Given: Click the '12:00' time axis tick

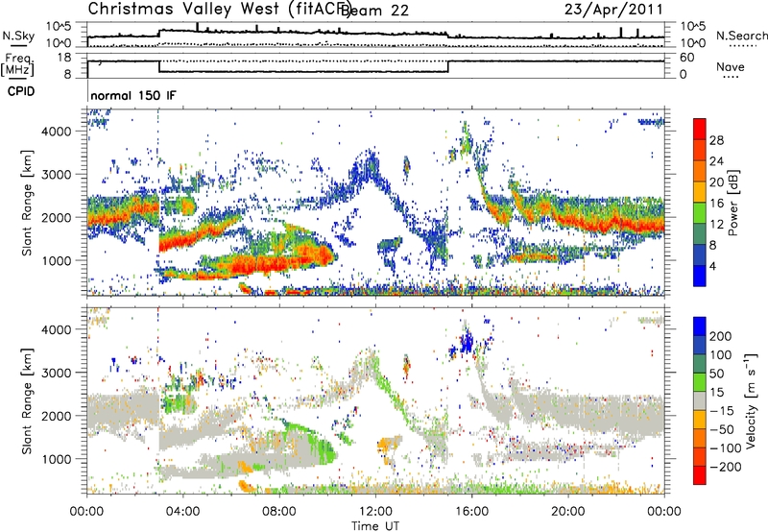Looking at the screenshot, I should point(375,511).
